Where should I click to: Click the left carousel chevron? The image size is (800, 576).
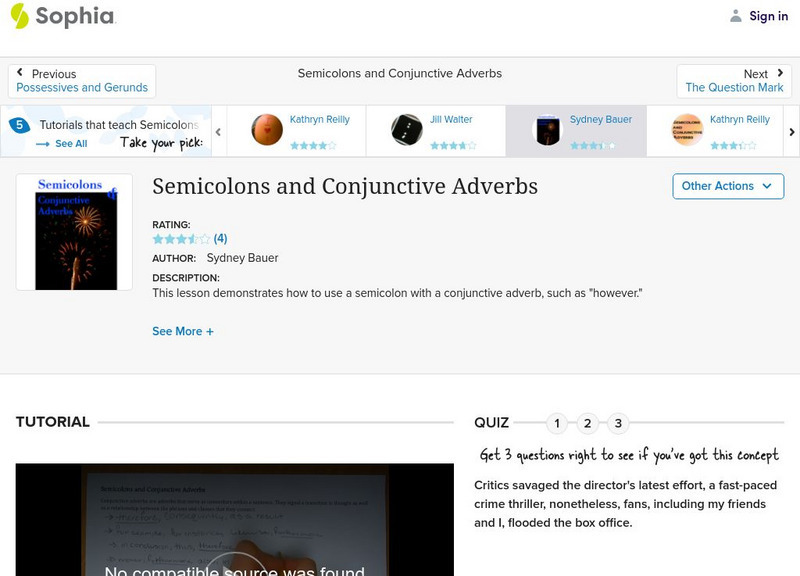coord(218,131)
